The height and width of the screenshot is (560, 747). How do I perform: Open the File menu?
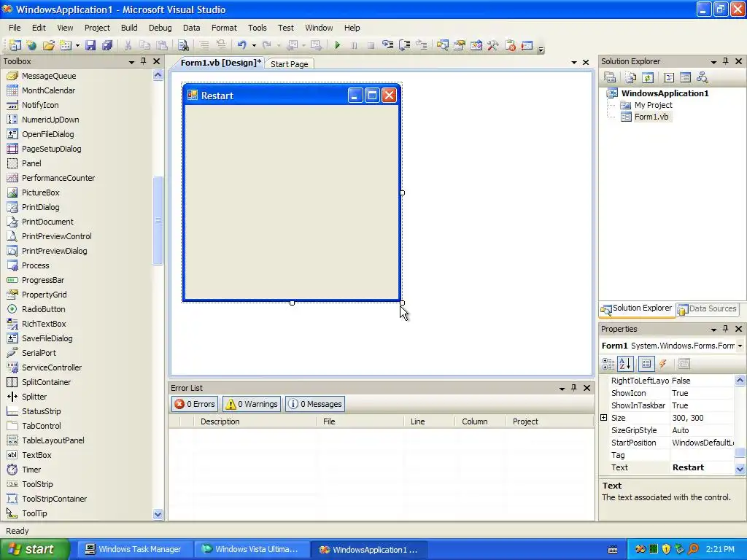(x=15, y=28)
